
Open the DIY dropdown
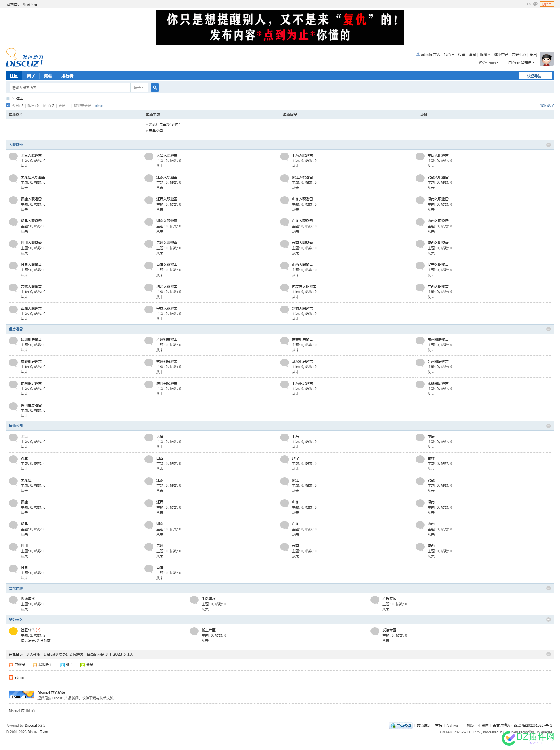click(x=547, y=4)
